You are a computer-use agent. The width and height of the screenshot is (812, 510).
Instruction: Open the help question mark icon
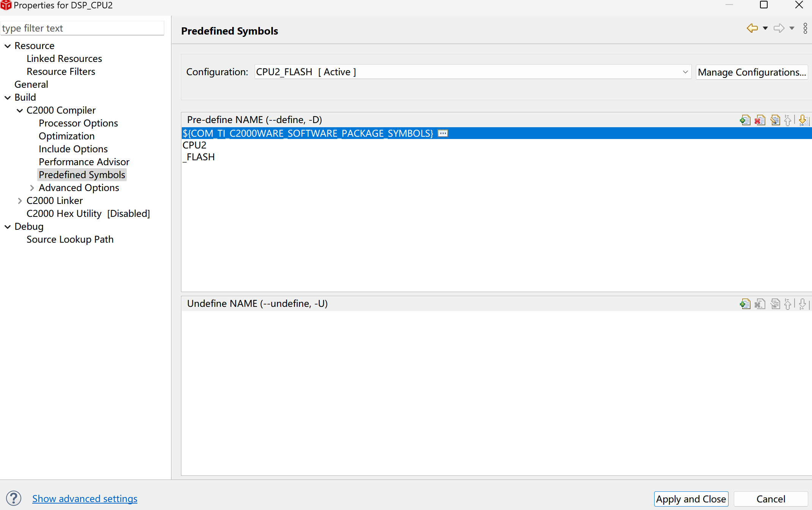[x=14, y=498]
